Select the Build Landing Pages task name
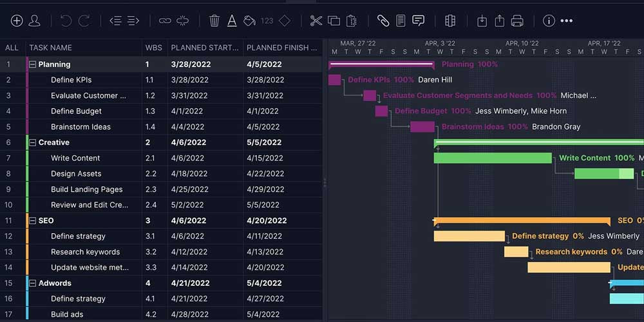Image resolution: width=644 pixels, height=322 pixels. coord(87,189)
